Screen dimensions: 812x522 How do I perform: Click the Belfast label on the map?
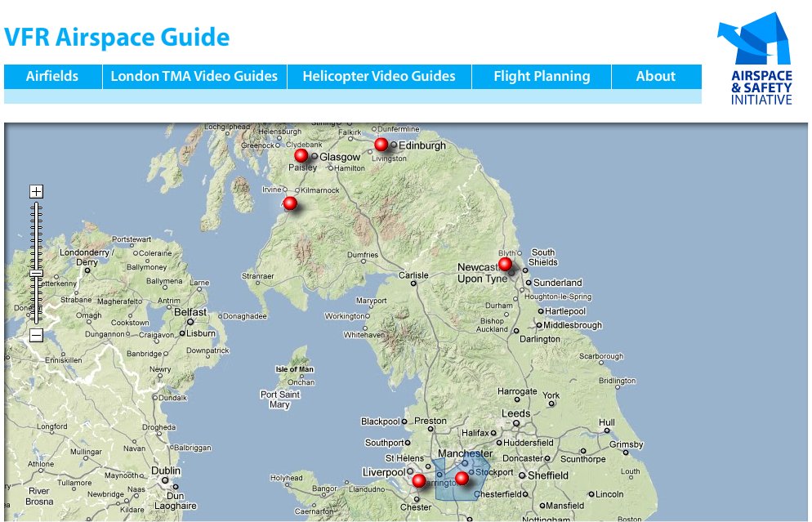point(190,313)
